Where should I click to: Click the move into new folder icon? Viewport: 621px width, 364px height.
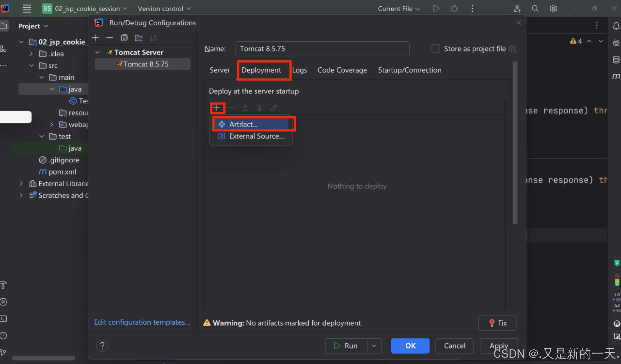138,38
